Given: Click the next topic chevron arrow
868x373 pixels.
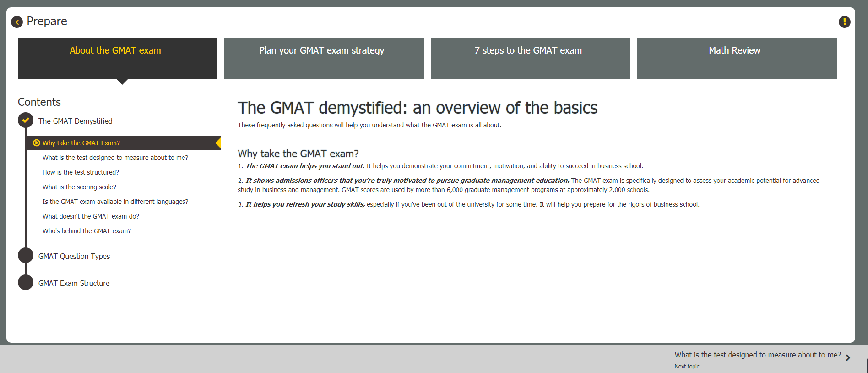Looking at the screenshot, I should (848, 358).
